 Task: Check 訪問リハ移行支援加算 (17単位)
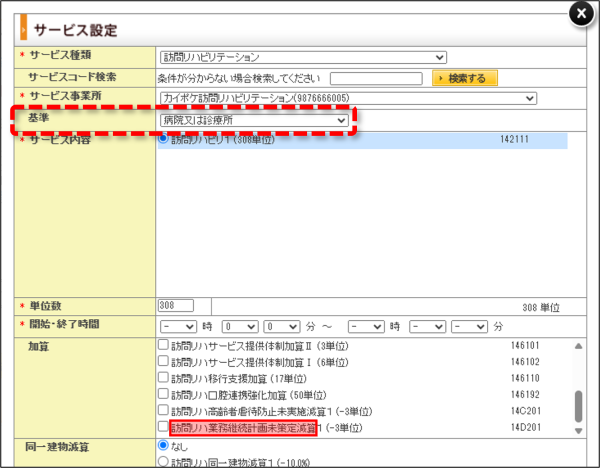point(163,377)
